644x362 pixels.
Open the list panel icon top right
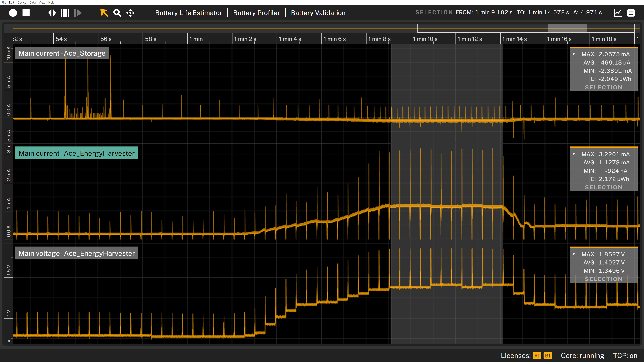pos(631,13)
